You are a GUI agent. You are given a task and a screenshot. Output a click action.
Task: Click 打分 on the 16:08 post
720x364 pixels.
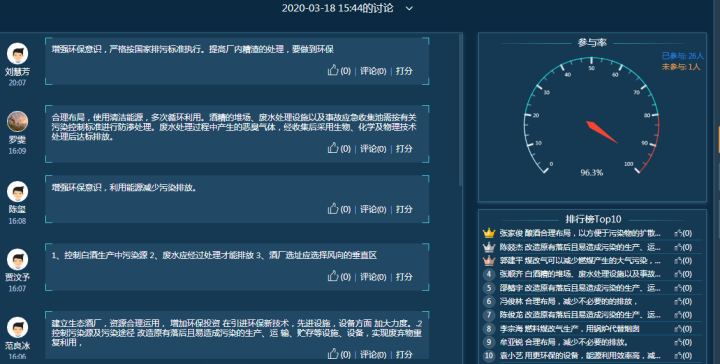pos(404,209)
